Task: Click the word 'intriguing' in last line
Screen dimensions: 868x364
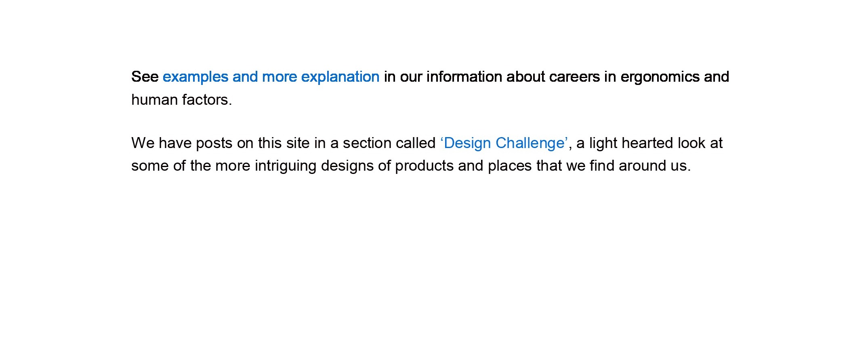Action: click(x=286, y=166)
